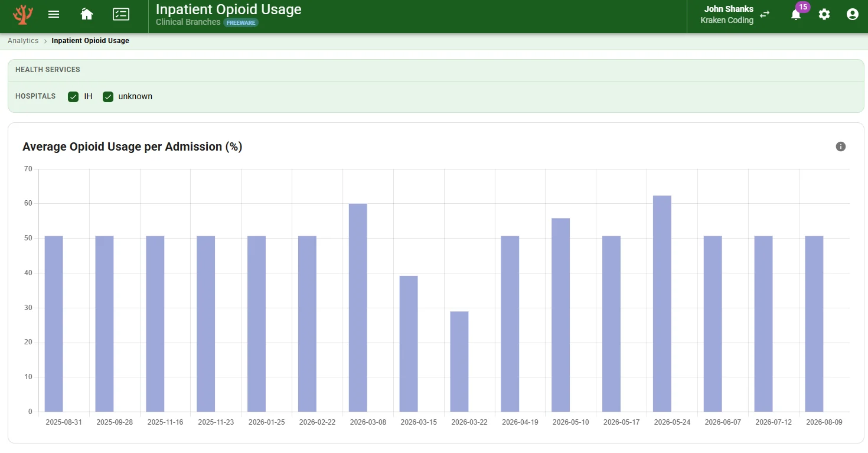Click the HOSPITALS filter label
Image resolution: width=868 pixels, height=453 pixels.
click(35, 96)
